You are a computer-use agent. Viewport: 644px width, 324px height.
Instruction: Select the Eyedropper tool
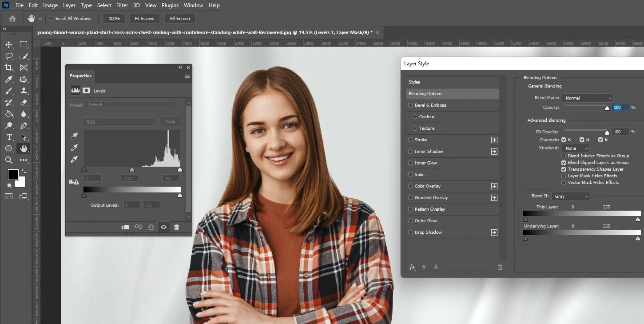[9, 79]
